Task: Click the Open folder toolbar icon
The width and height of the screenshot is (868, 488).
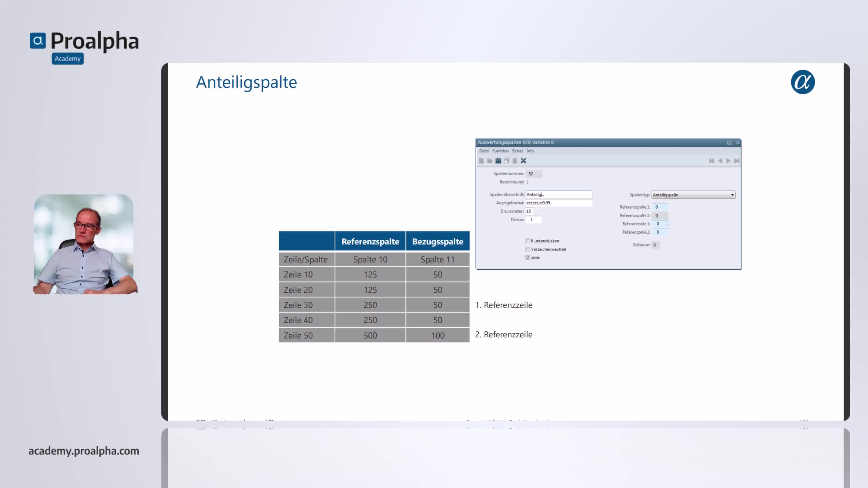Action: pyautogui.click(x=490, y=161)
